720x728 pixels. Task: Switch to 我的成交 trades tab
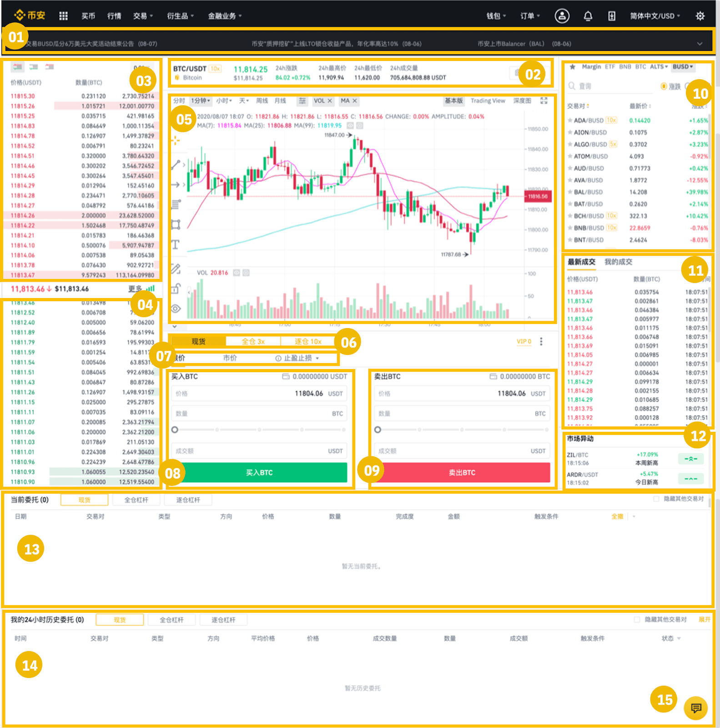point(618,262)
